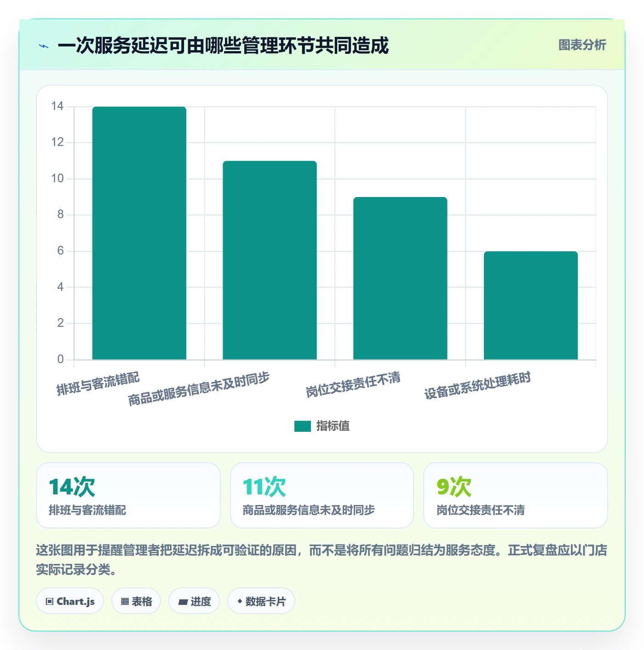Viewport: 644px width, 650px height.
Task: Click the 图表分析 label in header
Action: tap(582, 45)
